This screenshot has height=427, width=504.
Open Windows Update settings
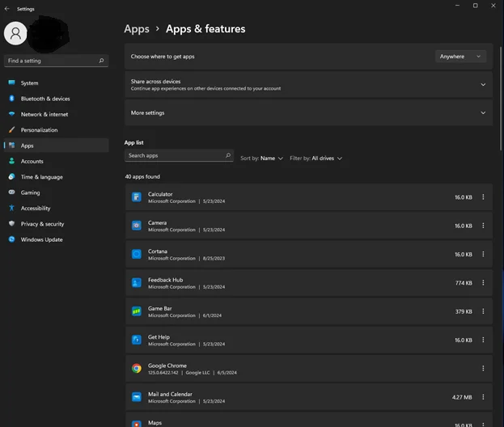57,239
